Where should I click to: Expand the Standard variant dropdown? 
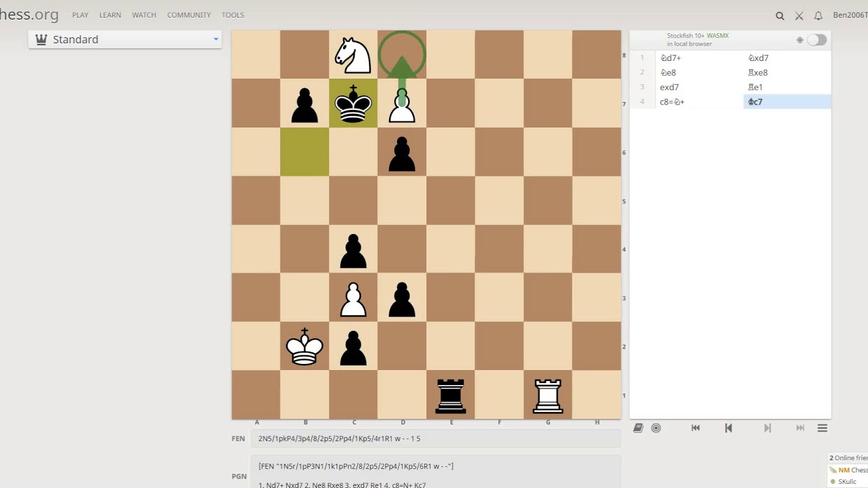125,39
